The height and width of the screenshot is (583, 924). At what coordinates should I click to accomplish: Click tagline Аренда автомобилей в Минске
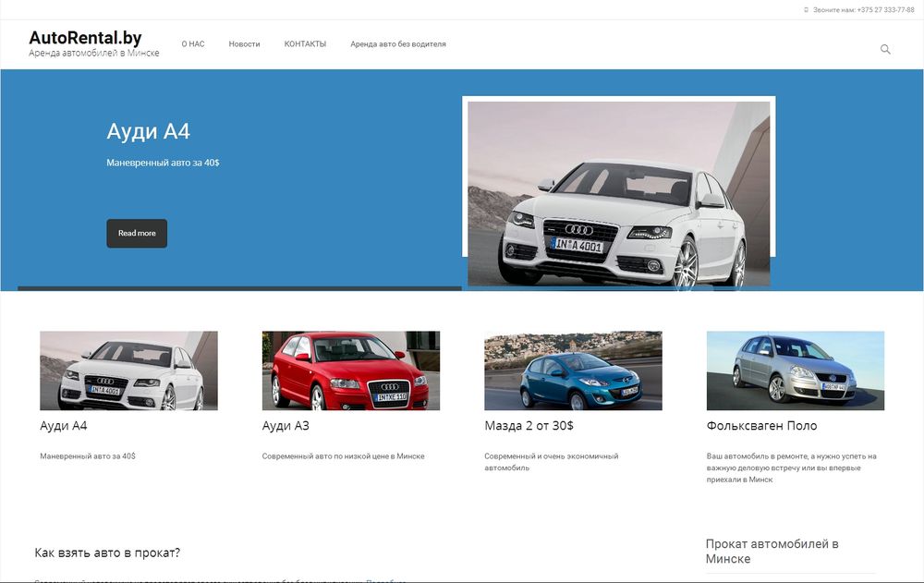[94, 53]
